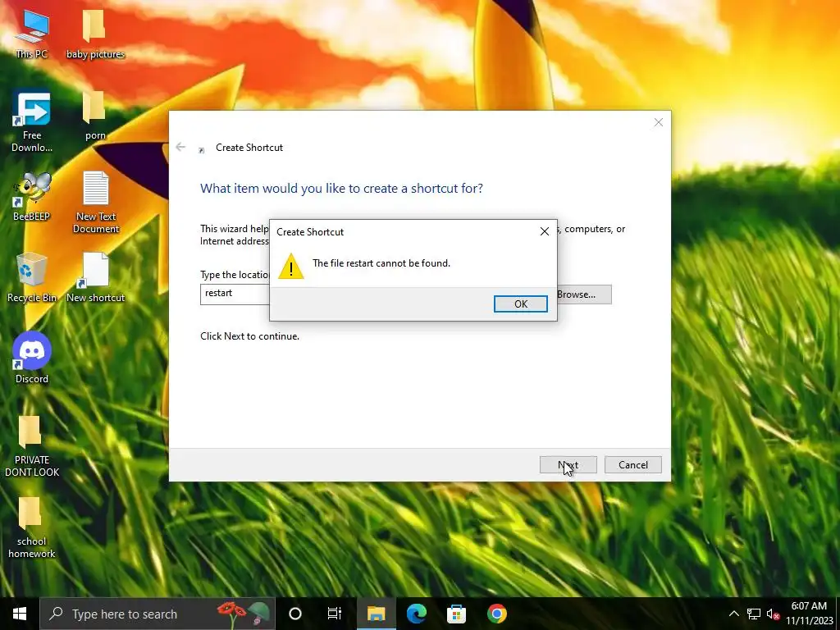The width and height of the screenshot is (840, 630).
Task: Click the Browse... button
Action: [x=584, y=294]
